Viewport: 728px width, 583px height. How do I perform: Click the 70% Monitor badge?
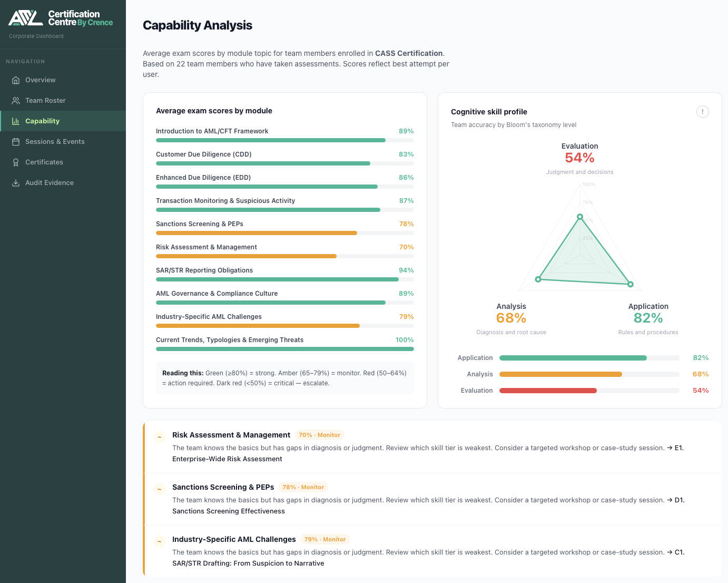coord(320,435)
